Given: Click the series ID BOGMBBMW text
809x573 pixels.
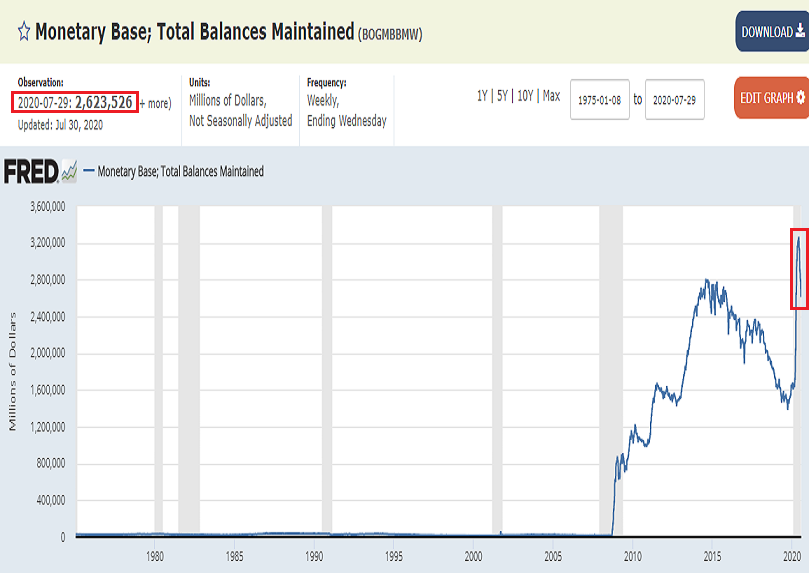Looking at the screenshot, I should [x=390, y=34].
